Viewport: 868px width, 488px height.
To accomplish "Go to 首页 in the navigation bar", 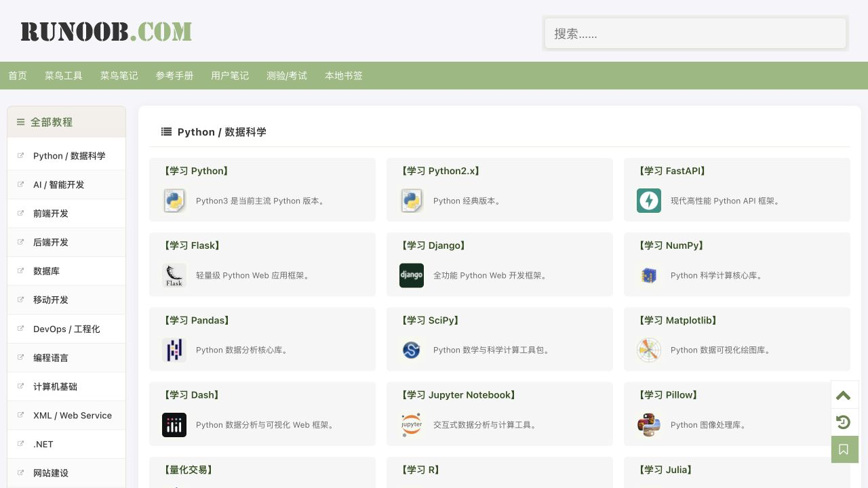I will [18, 76].
